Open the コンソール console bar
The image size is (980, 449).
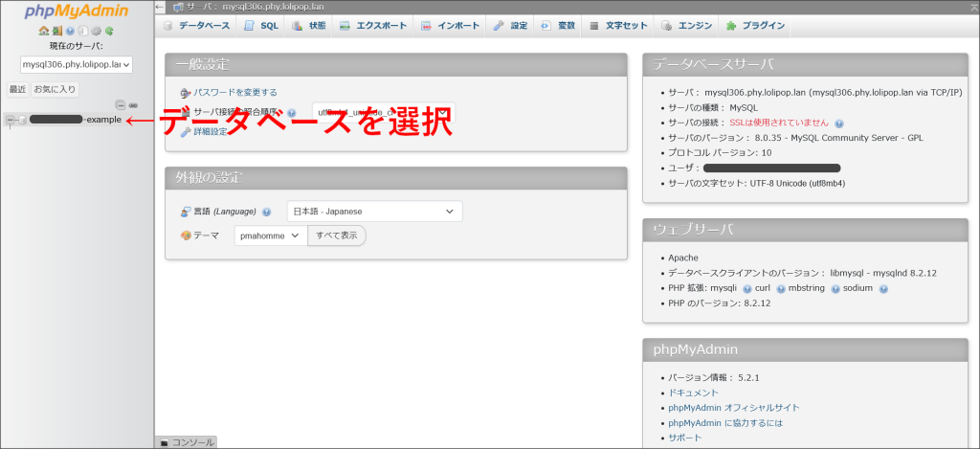(x=187, y=442)
